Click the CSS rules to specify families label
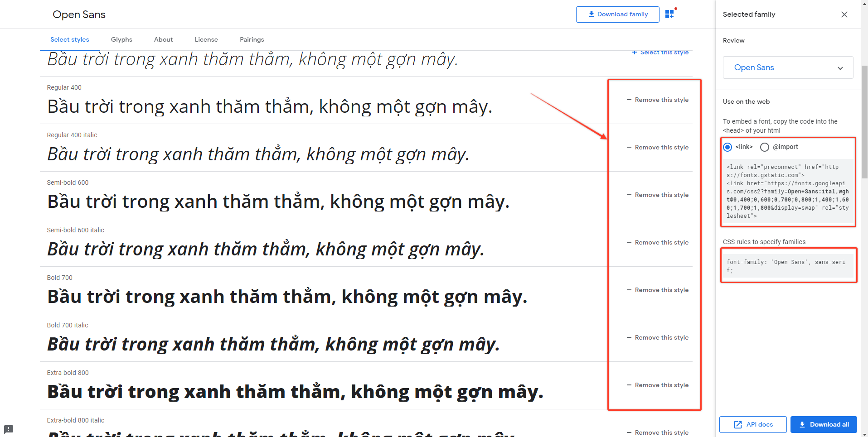868x437 pixels. click(x=764, y=242)
